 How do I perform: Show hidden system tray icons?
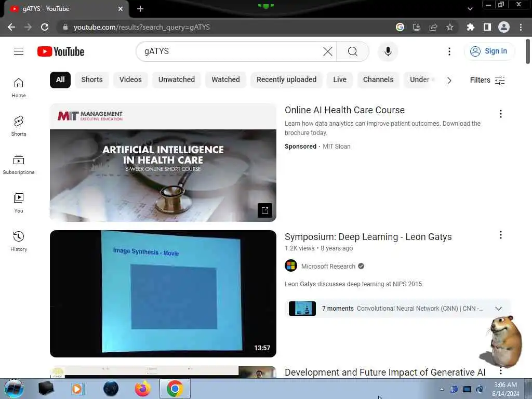pos(442,389)
